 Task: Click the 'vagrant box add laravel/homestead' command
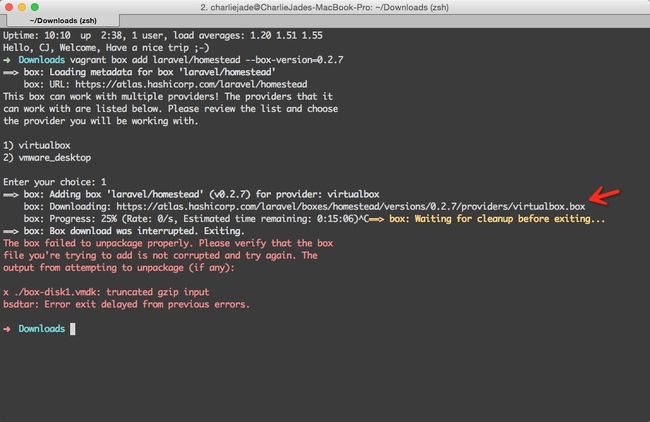[206, 60]
